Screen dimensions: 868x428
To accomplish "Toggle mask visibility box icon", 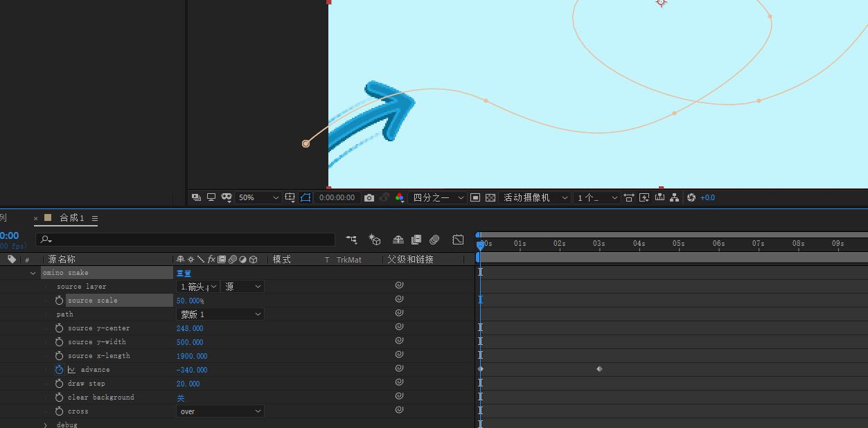I will coord(305,197).
